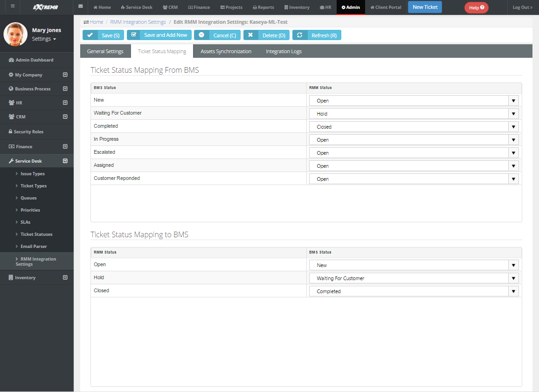Image resolution: width=539 pixels, height=392 pixels.
Task: Click Log Out link
Action: tap(523, 7)
